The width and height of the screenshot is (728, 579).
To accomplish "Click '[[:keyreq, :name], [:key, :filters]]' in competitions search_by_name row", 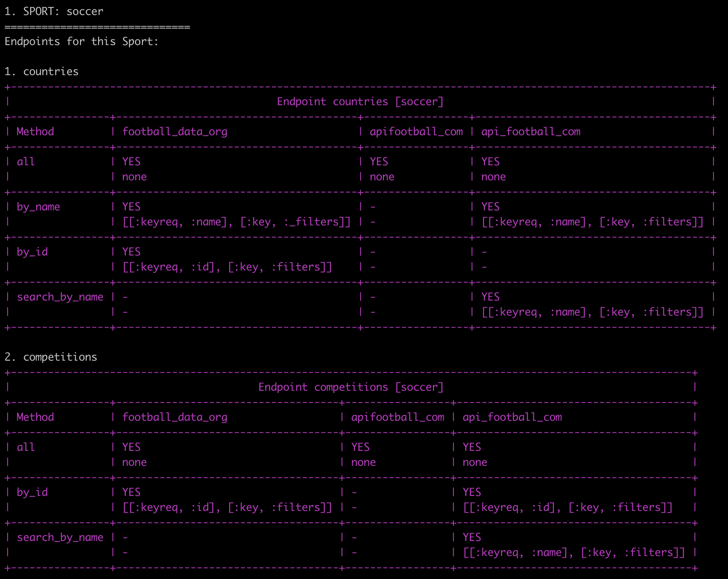I will point(574,552).
